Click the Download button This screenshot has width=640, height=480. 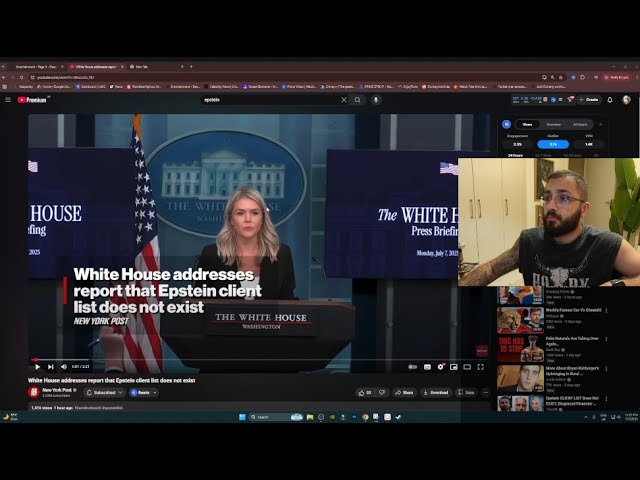[436, 393]
